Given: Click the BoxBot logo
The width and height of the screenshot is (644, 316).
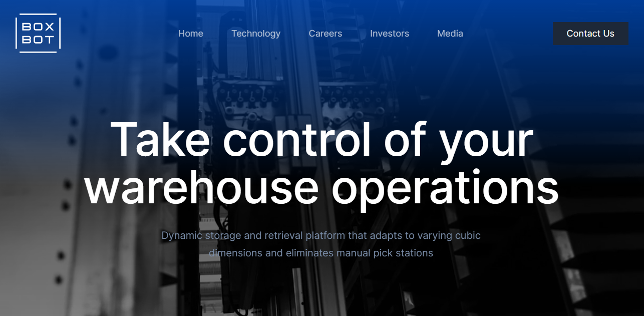Looking at the screenshot, I should click(x=38, y=34).
